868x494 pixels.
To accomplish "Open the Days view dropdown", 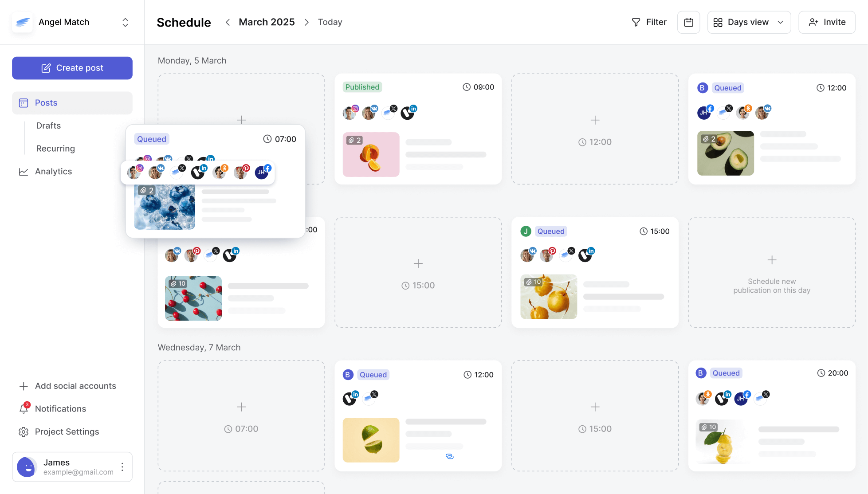I will tap(749, 22).
